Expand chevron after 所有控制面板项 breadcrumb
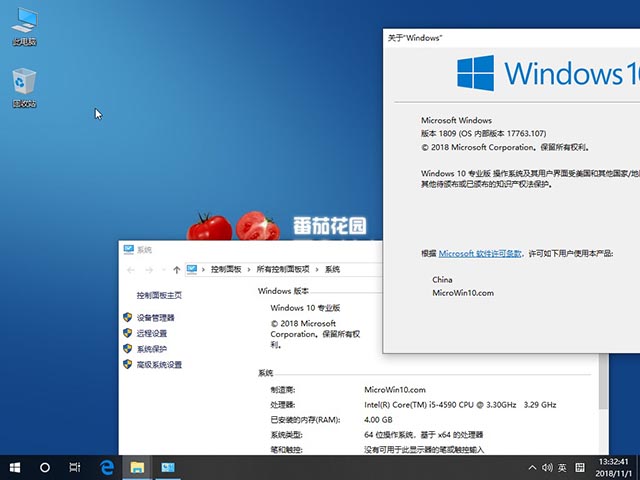Image resolution: width=640 pixels, height=480 pixels. coord(317,269)
